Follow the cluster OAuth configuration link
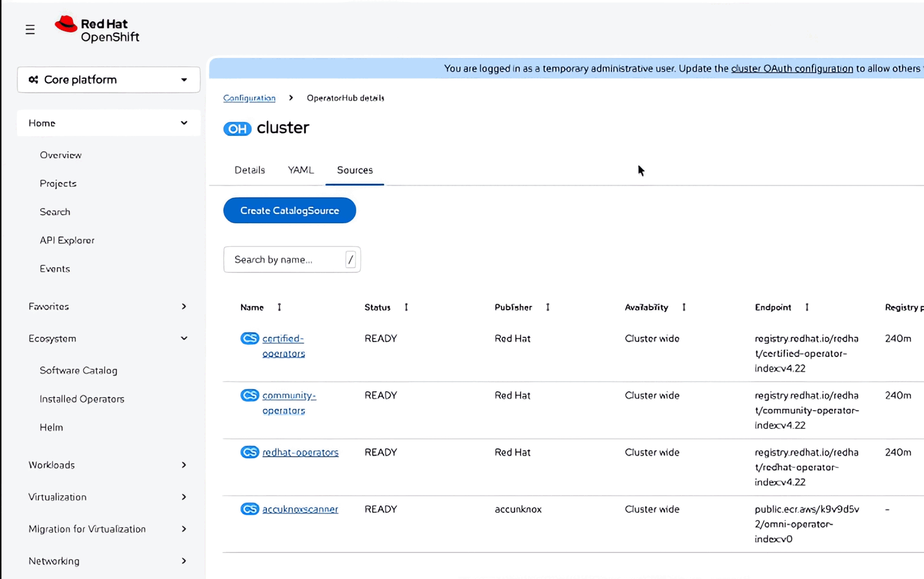924x579 pixels. pos(792,69)
